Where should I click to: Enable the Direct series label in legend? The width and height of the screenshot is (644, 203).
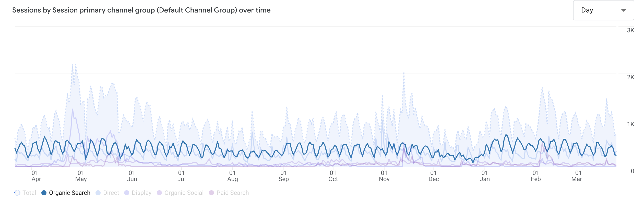click(x=111, y=193)
